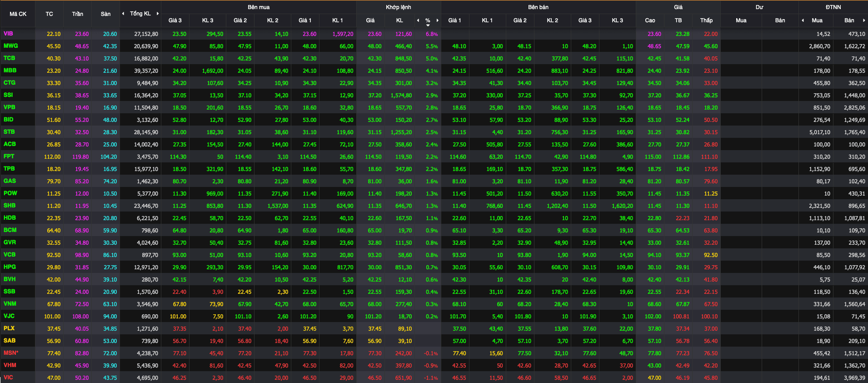
Task: Click the Dư group header
Action: point(759,7)
